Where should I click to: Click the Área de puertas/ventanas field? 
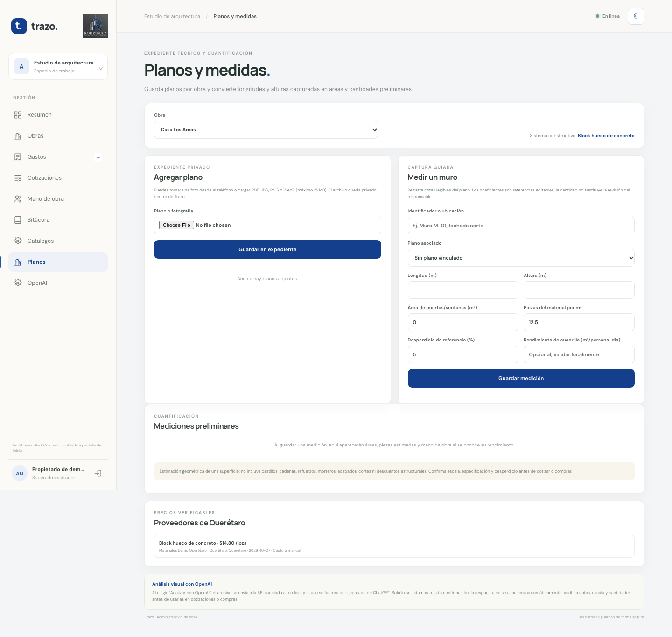[463, 322]
